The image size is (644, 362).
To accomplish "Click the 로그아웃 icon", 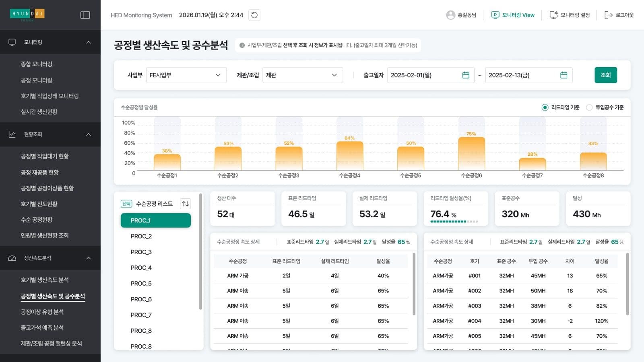I will click(x=609, y=15).
